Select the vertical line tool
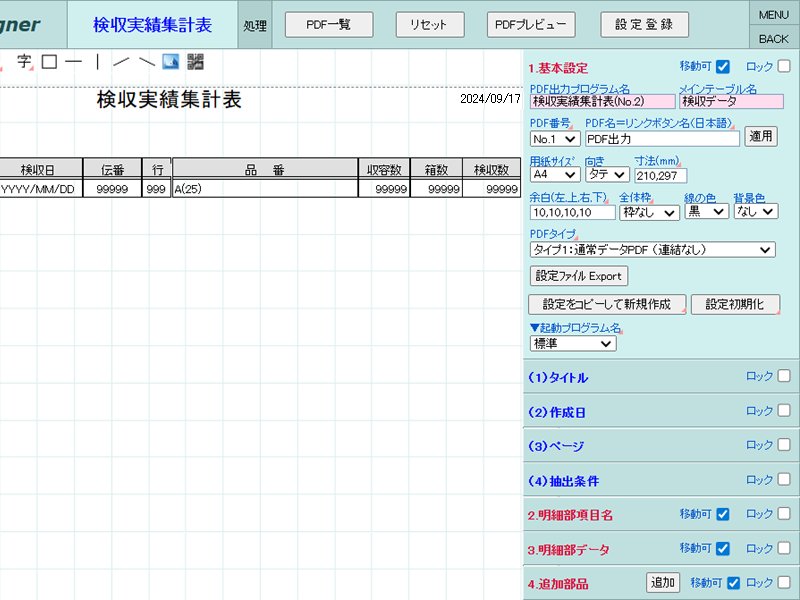Image resolution: width=800 pixels, height=600 pixels. (x=97, y=62)
